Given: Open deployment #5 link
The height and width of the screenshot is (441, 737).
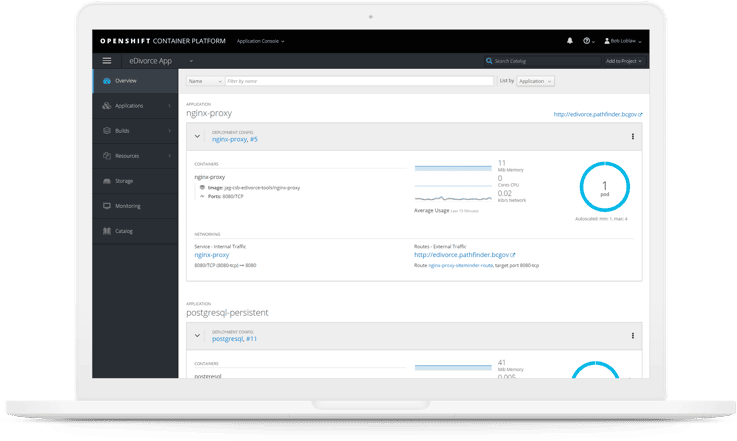Looking at the screenshot, I should tap(254, 139).
